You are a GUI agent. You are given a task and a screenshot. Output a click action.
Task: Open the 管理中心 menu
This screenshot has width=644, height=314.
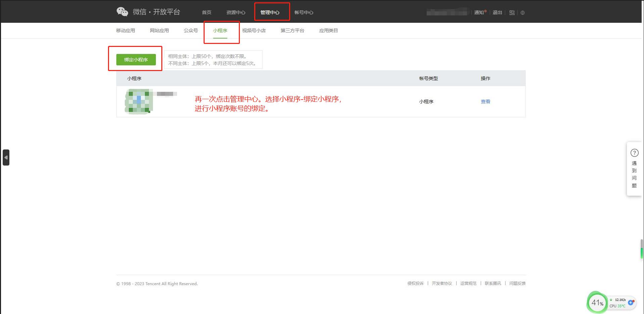(x=270, y=12)
